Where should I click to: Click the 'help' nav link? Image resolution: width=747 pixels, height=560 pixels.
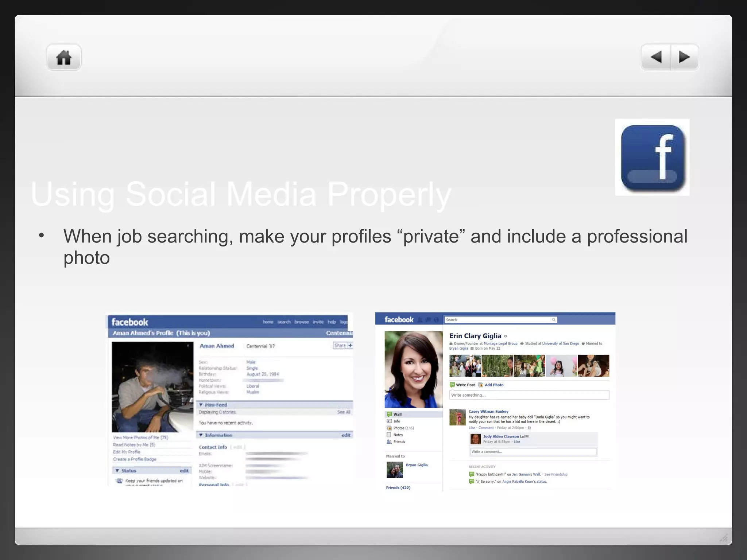332,322
